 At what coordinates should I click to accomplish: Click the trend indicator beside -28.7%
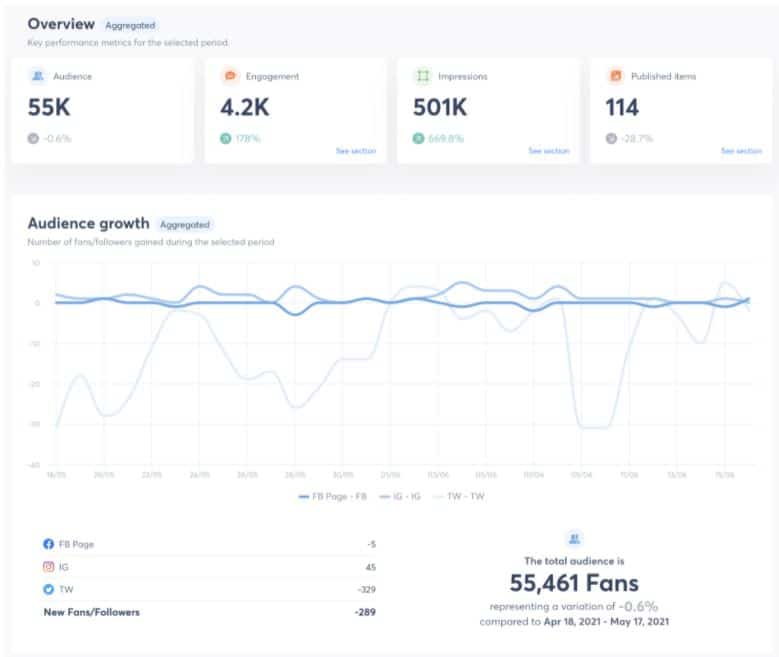(611, 139)
